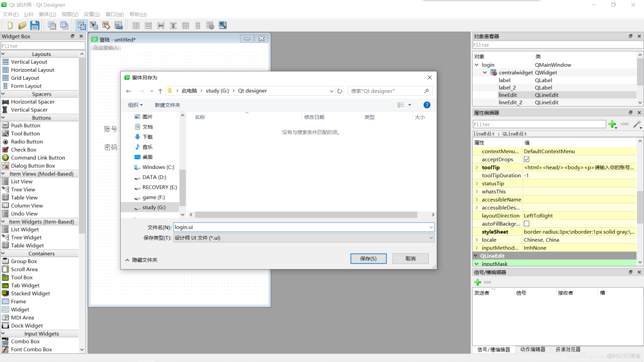The height and width of the screenshot is (362, 644).
Task: Enable the autoFillBackground checkbox
Action: point(527,223)
